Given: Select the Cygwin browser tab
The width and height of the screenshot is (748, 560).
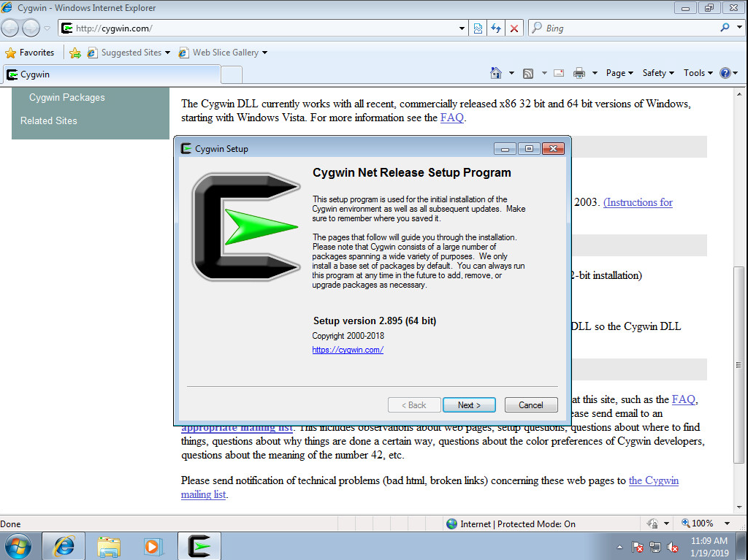Looking at the screenshot, I should (112, 74).
